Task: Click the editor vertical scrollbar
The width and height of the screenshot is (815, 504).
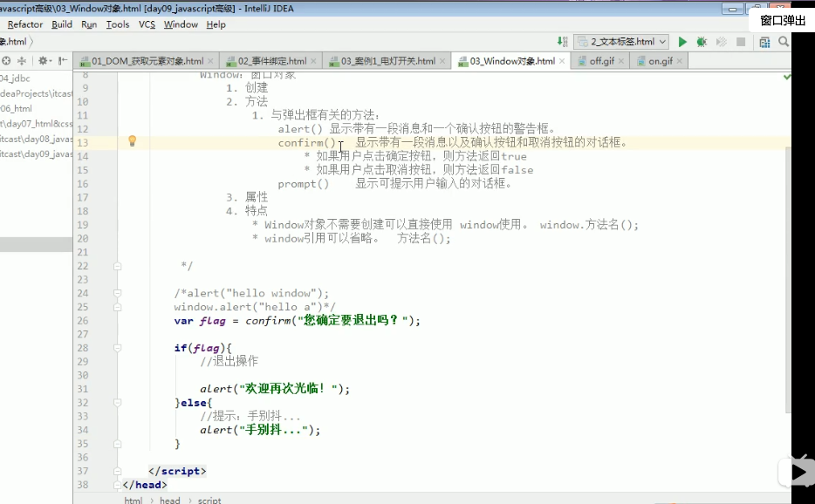Action: click(787, 280)
